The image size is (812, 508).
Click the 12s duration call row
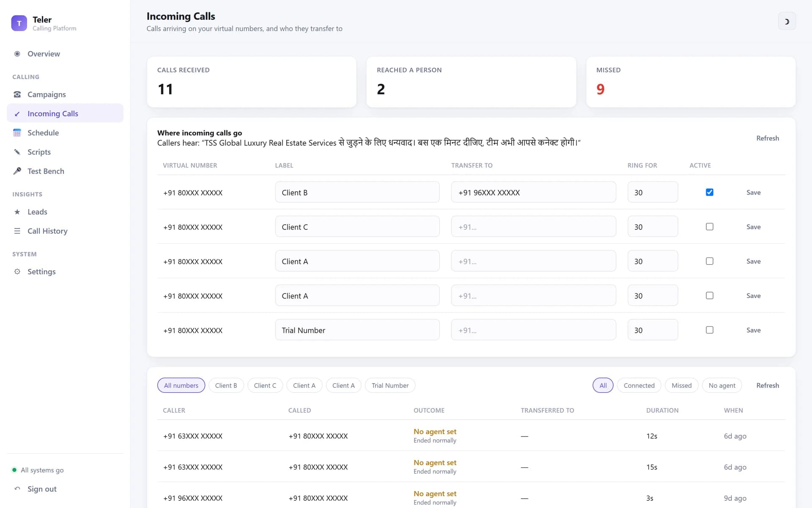pyautogui.click(x=471, y=436)
